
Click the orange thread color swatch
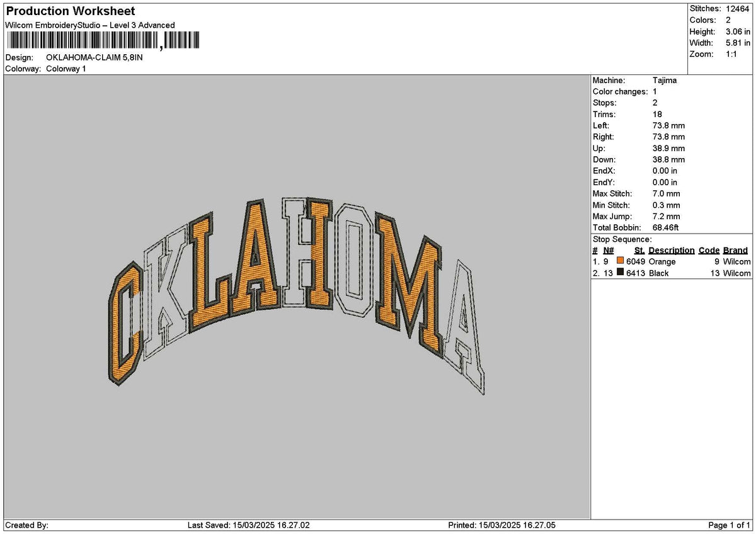[621, 261]
